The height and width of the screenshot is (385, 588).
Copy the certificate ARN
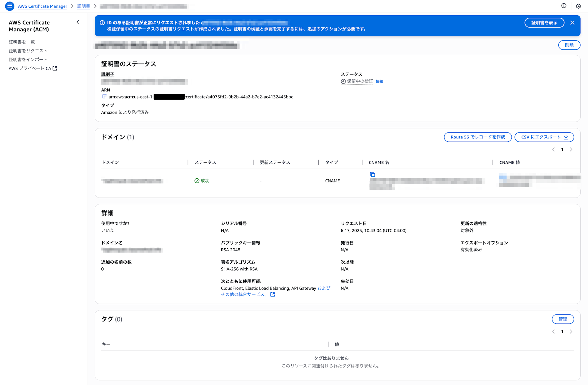coord(105,97)
